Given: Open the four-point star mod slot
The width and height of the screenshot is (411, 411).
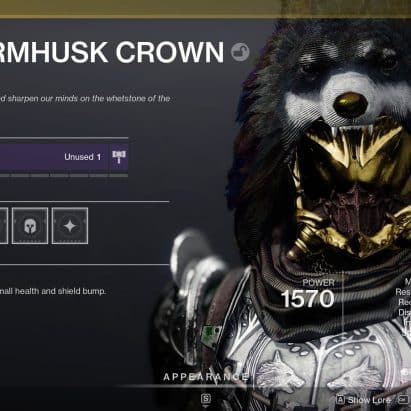Looking at the screenshot, I should pos(70,226).
